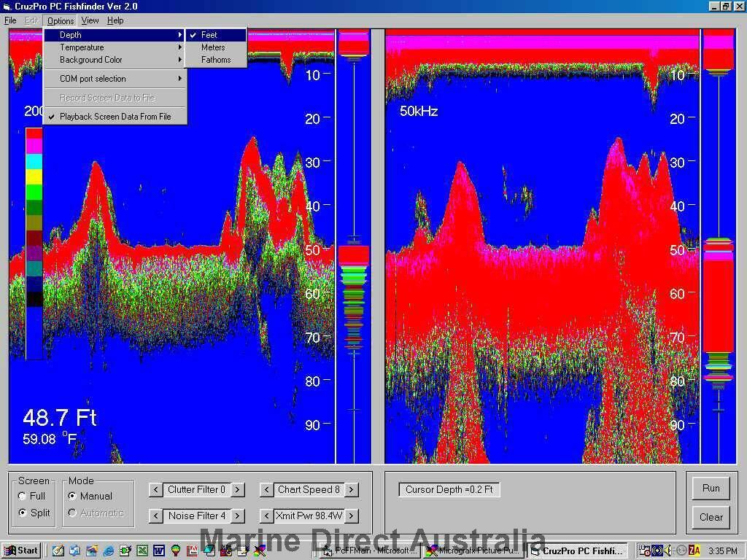
Task: Expand the COM port selection submenu
Action: point(115,79)
